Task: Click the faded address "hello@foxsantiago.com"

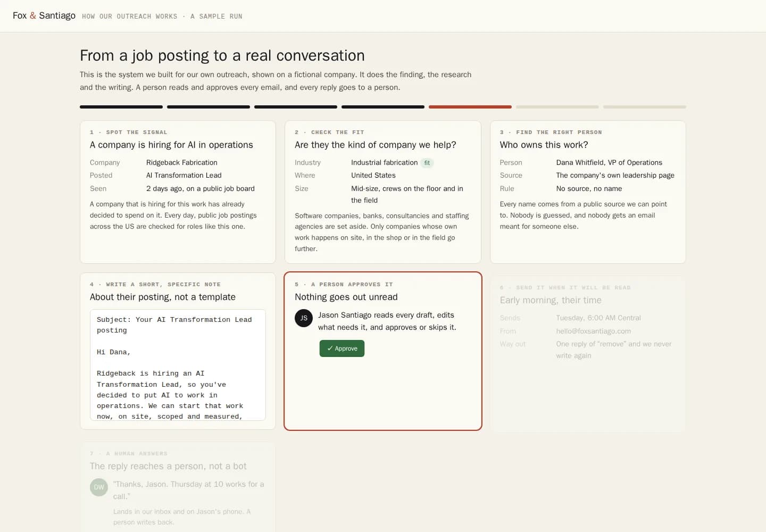Action: [x=594, y=331]
